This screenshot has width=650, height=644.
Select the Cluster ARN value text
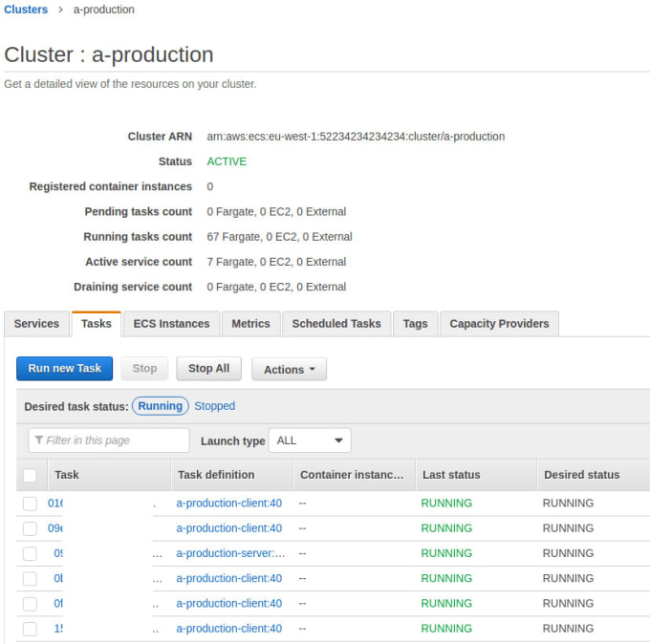pyautogui.click(x=356, y=137)
